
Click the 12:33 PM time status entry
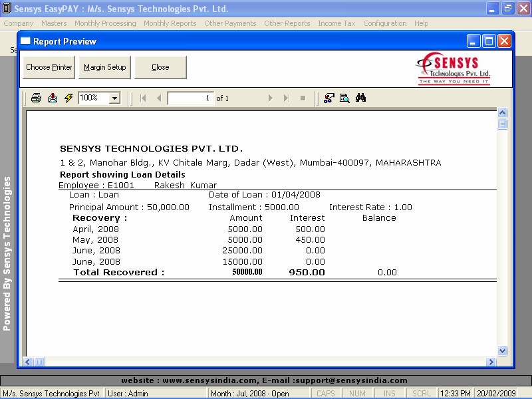point(456,394)
